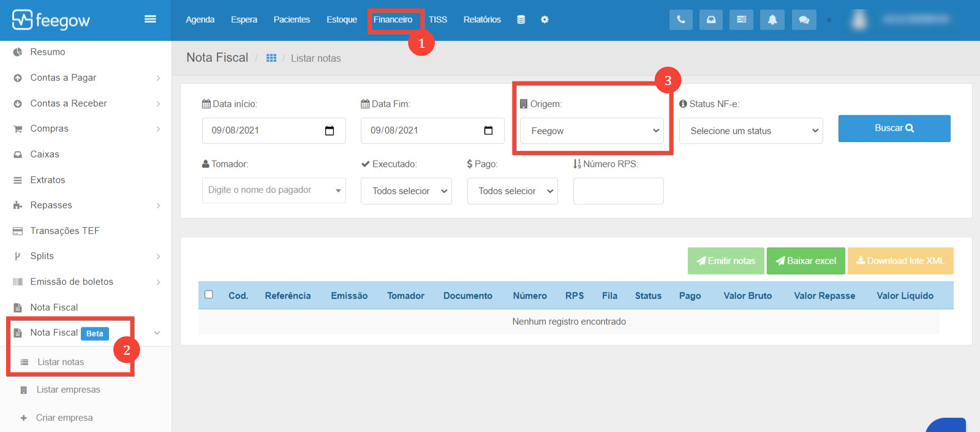
Task: Open the Executado dropdown
Action: click(x=406, y=191)
